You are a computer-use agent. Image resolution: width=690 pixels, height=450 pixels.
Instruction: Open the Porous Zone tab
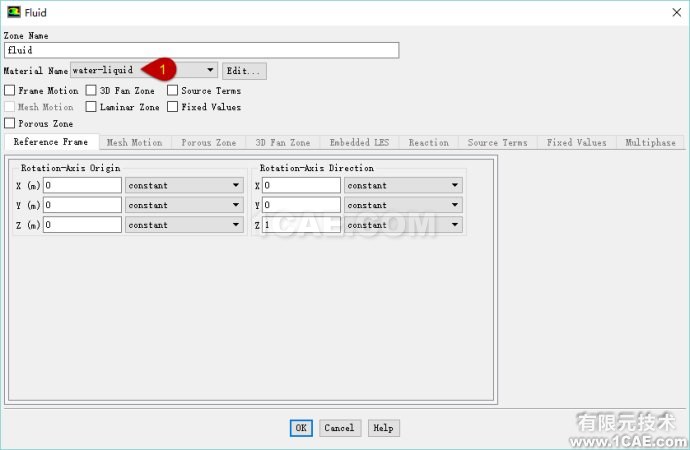tap(209, 143)
